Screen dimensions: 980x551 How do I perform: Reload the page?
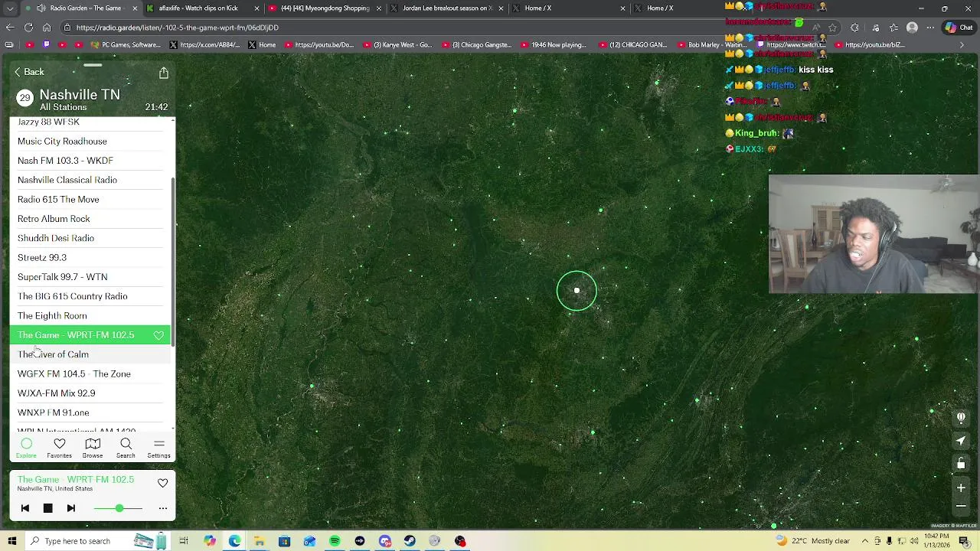coord(28,28)
